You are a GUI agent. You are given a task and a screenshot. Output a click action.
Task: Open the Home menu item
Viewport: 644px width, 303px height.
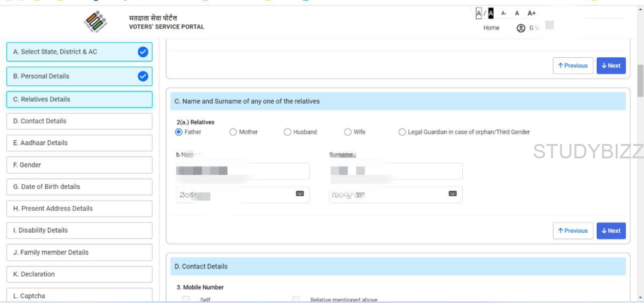(491, 28)
